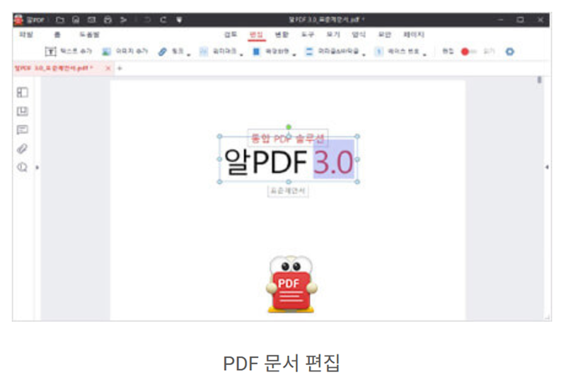
Task: Expand the Watermark dropdown arrow
Action: click(241, 55)
